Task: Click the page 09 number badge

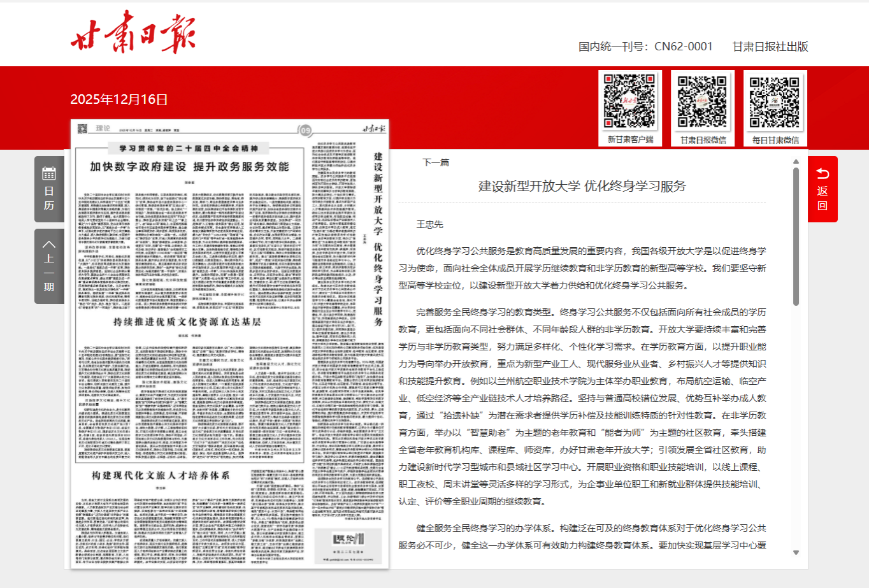Action: (306, 131)
